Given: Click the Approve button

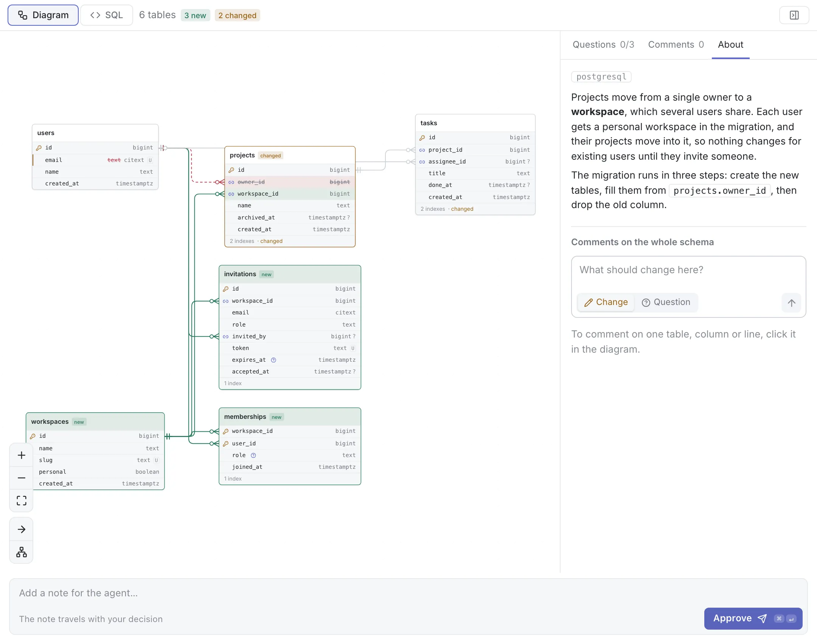Looking at the screenshot, I should (753, 619).
